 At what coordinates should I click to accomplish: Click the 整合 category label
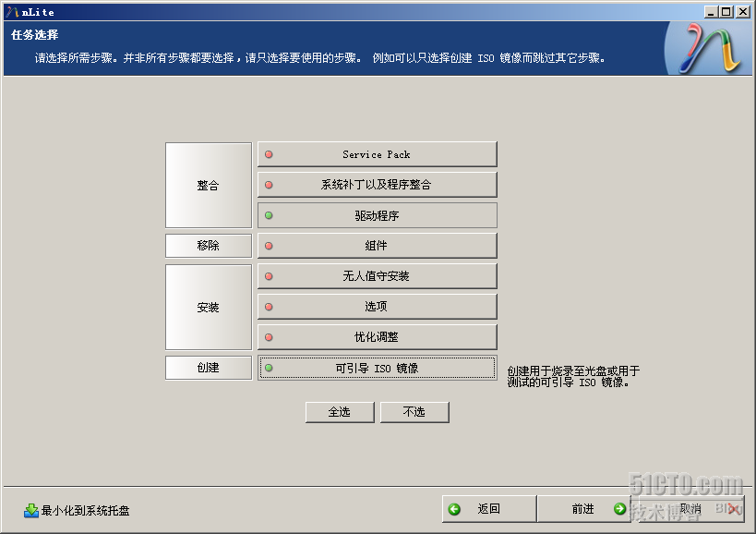click(x=209, y=185)
